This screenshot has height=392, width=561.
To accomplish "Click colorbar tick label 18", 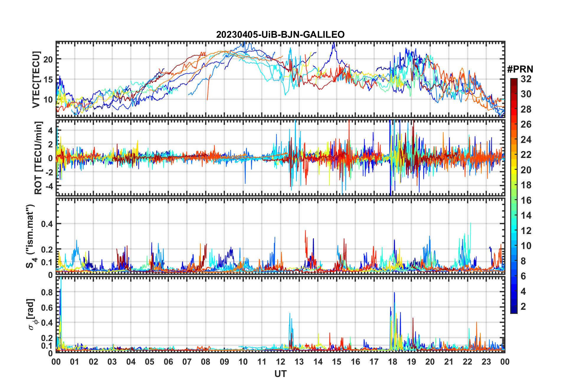I will click(526, 185).
